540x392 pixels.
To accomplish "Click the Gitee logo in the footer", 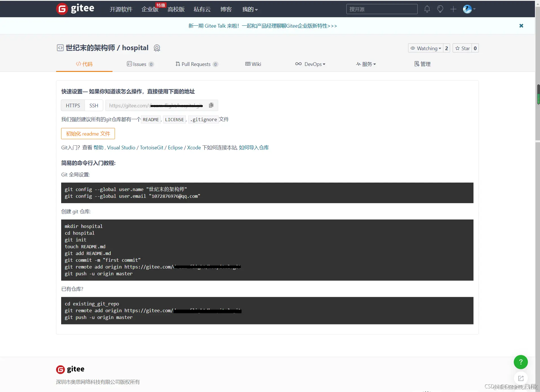I will pyautogui.click(x=70, y=369).
